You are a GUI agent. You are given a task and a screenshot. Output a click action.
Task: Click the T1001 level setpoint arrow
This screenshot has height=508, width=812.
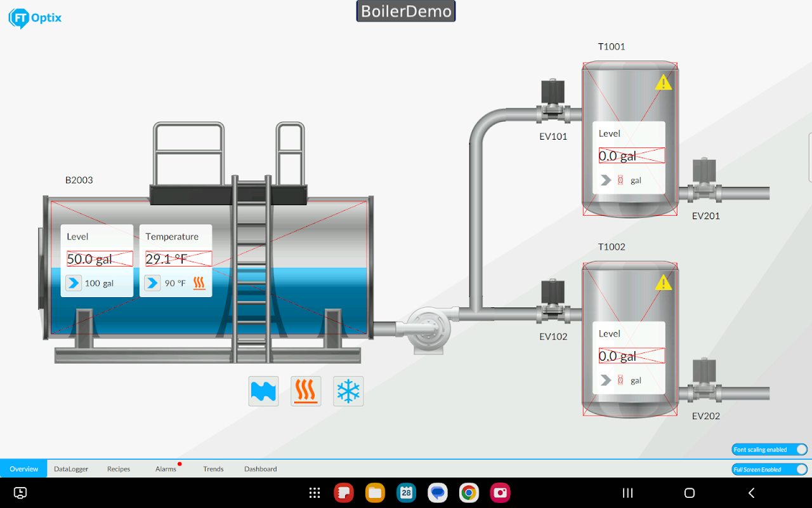pos(606,180)
